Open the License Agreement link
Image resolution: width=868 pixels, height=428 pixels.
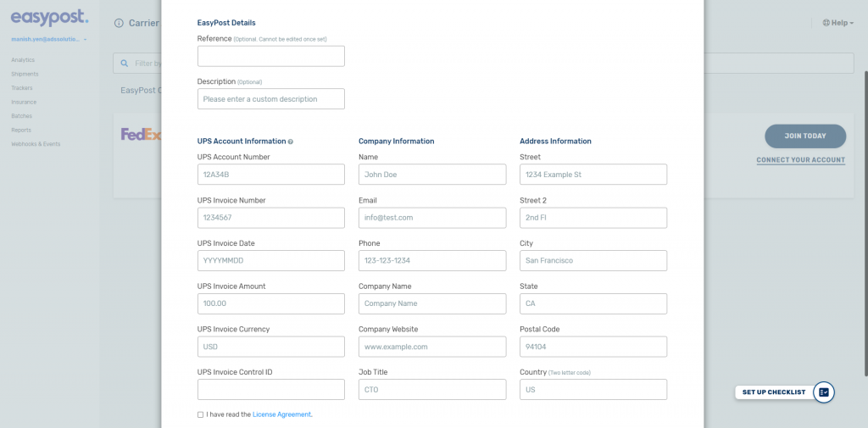coord(282,414)
